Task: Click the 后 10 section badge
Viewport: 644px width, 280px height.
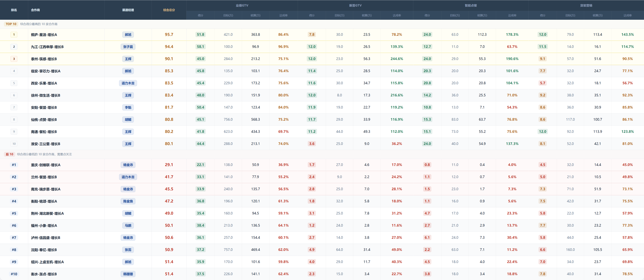Action: tap(10, 154)
